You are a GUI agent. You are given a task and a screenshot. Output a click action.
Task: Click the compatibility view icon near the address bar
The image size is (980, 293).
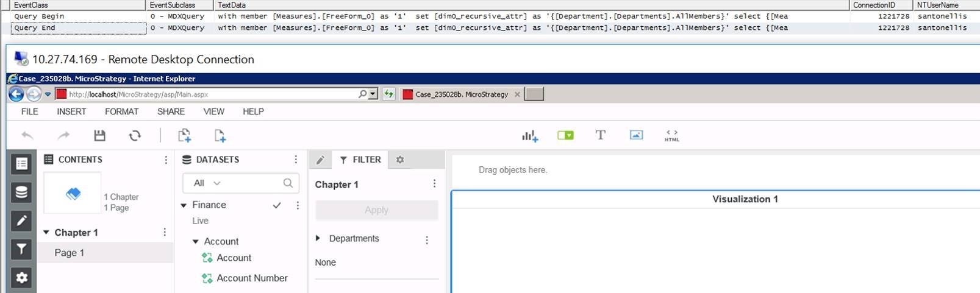coord(388,94)
